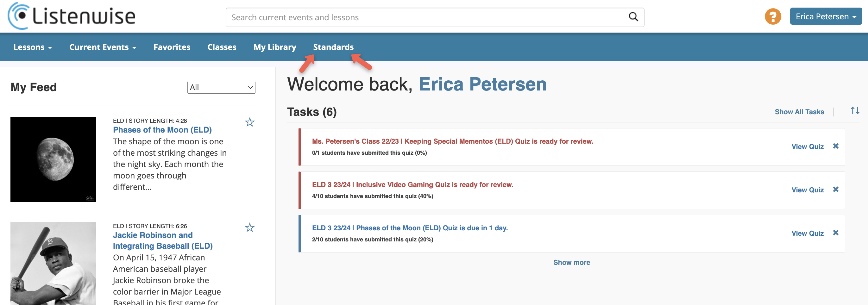This screenshot has height=305, width=868.
Task: Click Show All Tasks link
Action: [x=799, y=112]
